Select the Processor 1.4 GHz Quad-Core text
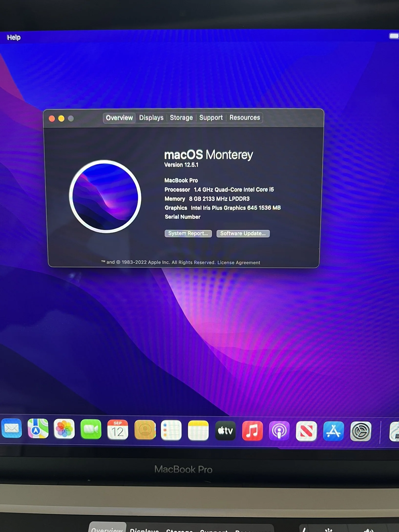This screenshot has height=532, width=399. click(x=219, y=190)
